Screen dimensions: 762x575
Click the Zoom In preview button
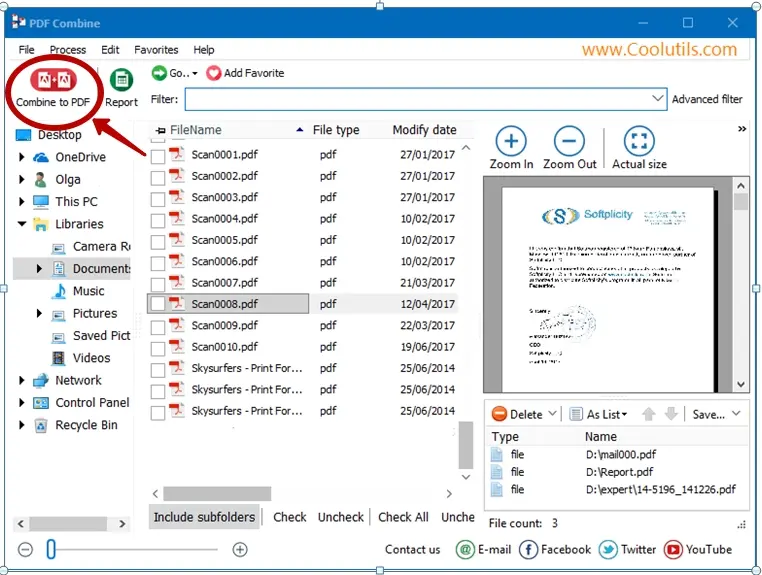[x=511, y=141]
